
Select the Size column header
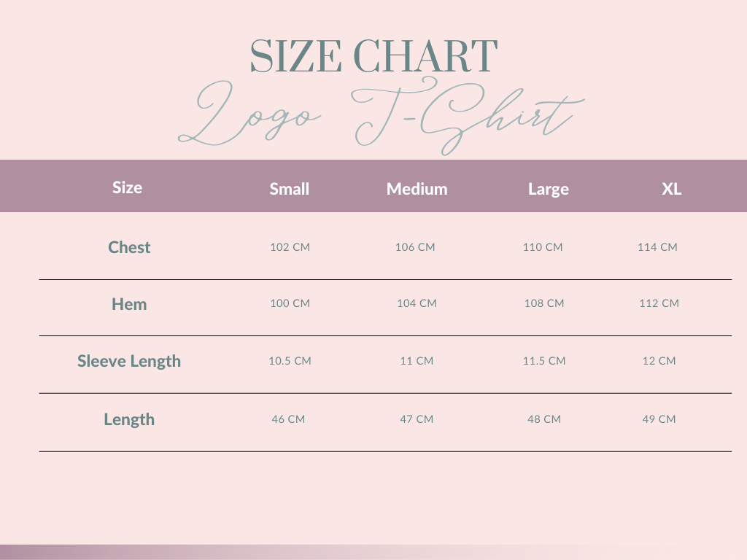coord(127,187)
